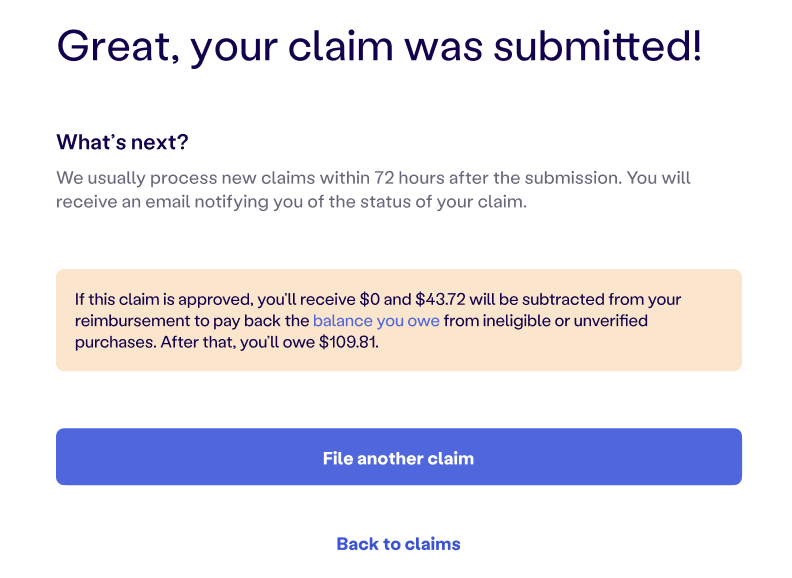Screen dimensions: 792x578
Task: Click the word 'submitted!' in the heading
Action: click(x=600, y=45)
